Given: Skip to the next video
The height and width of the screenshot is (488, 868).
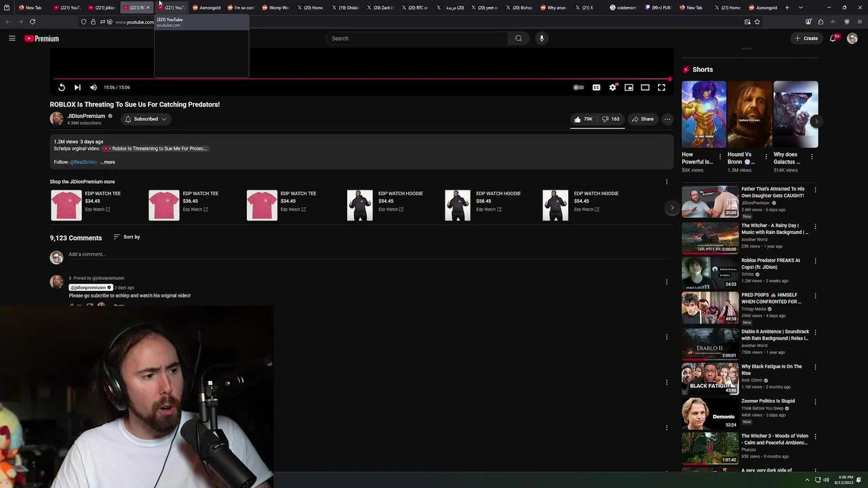Looking at the screenshot, I should [77, 87].
